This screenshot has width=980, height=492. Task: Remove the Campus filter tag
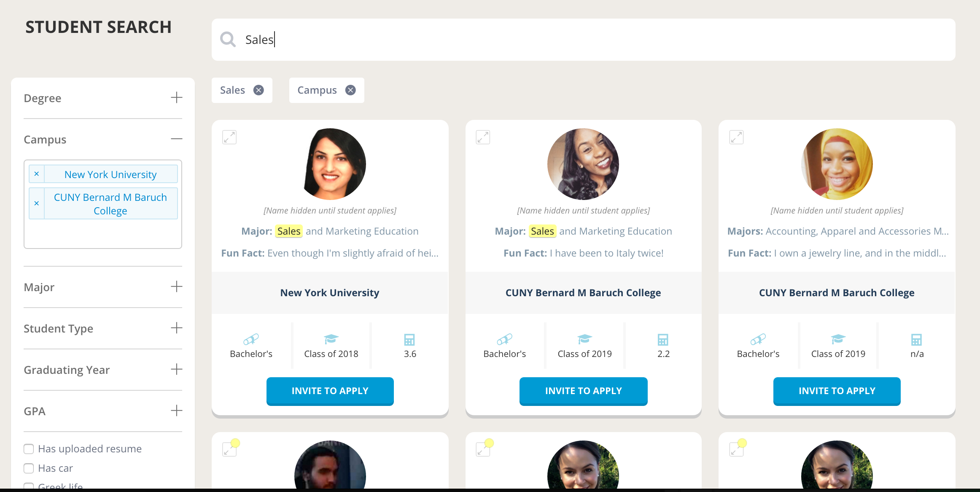coord(350,90)
